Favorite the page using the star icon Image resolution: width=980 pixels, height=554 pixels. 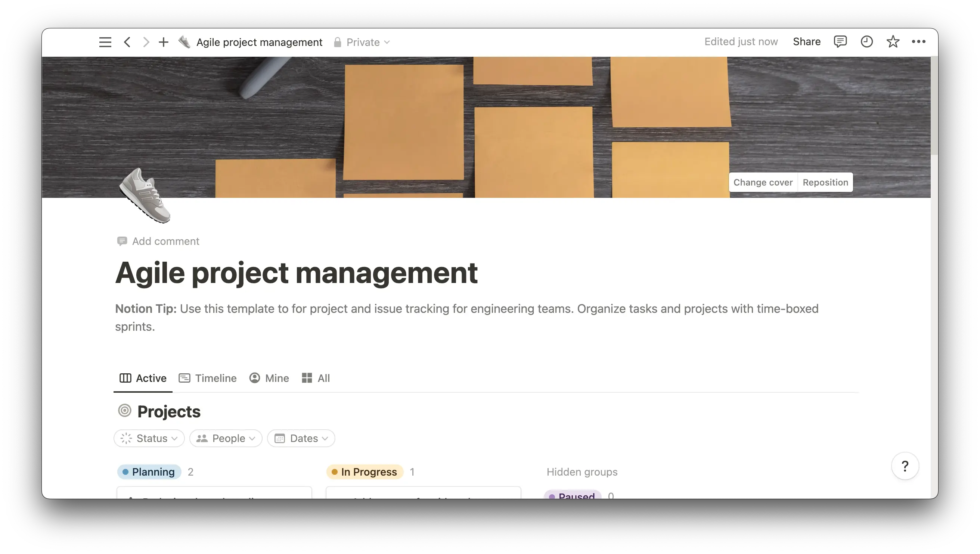[893, 41]
